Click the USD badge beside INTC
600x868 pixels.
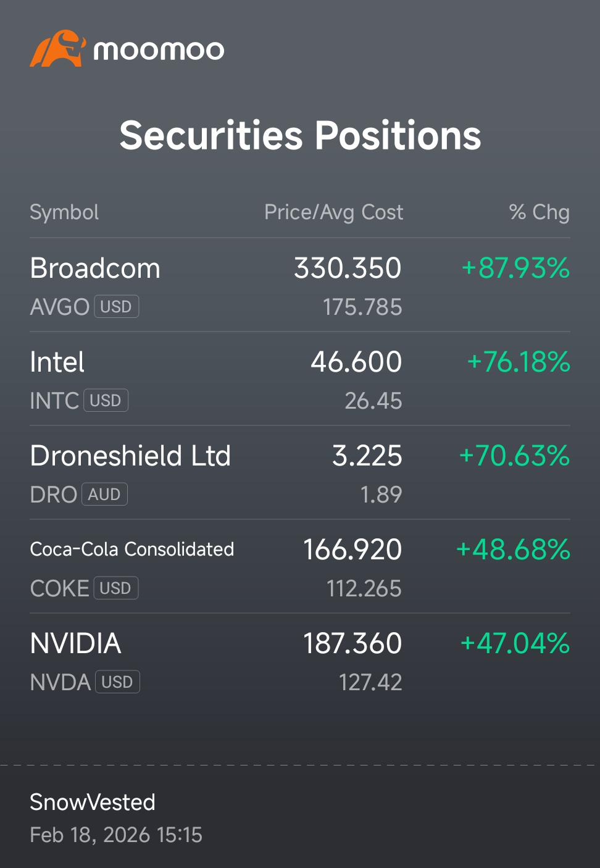106,401
